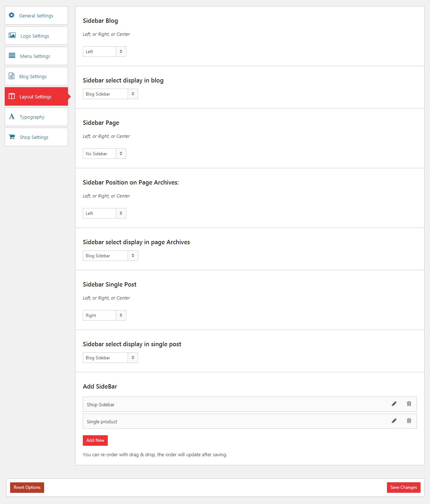Screen dimensions: 430x504
Task: Select the Single product sidebar row
Action: [250, 421]
